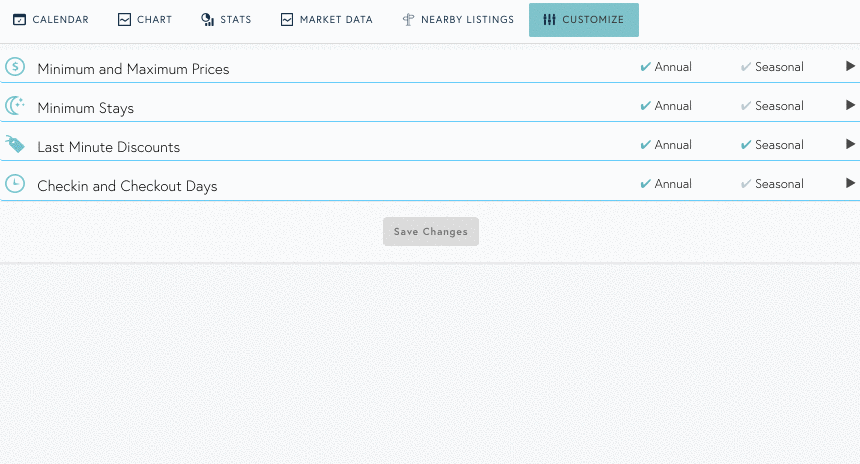Screen dimensions: 860x464
Task: Click the price tag icon for Last Minute Discounts
Action: click(x=15, y=144)
